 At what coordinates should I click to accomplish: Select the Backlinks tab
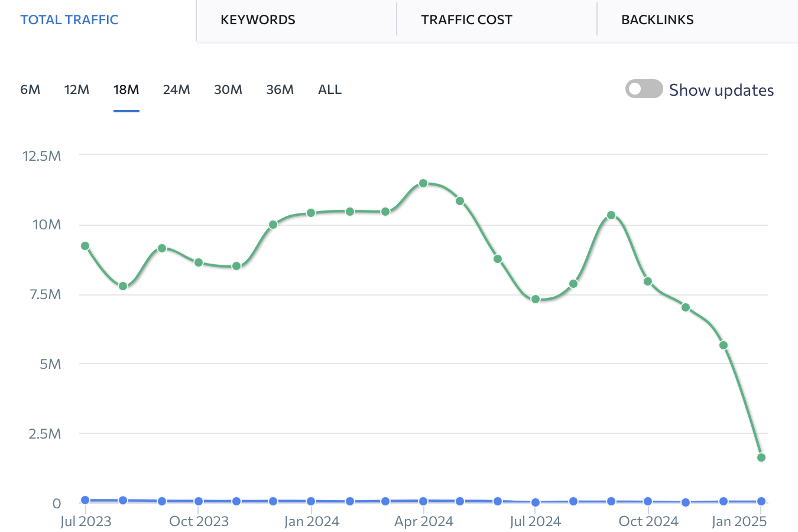(657, 20)
